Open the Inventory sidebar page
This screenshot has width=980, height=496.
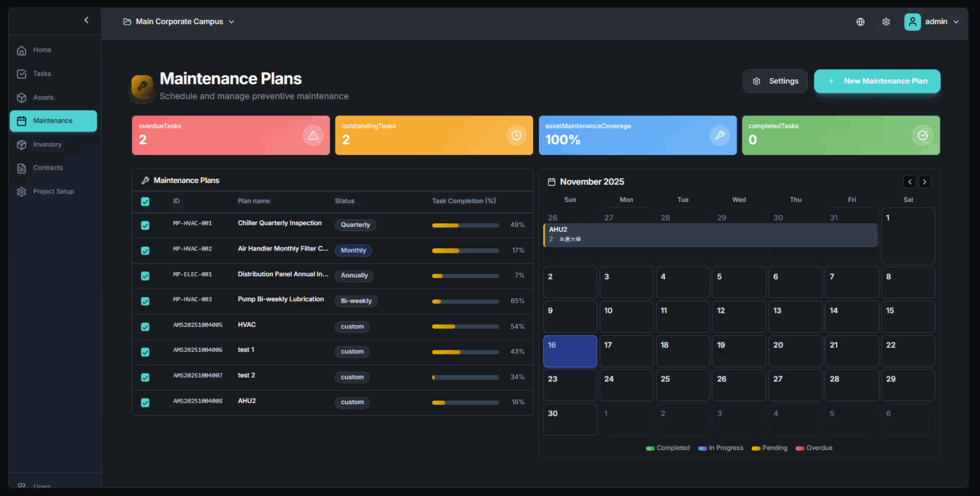pos(47,145)
